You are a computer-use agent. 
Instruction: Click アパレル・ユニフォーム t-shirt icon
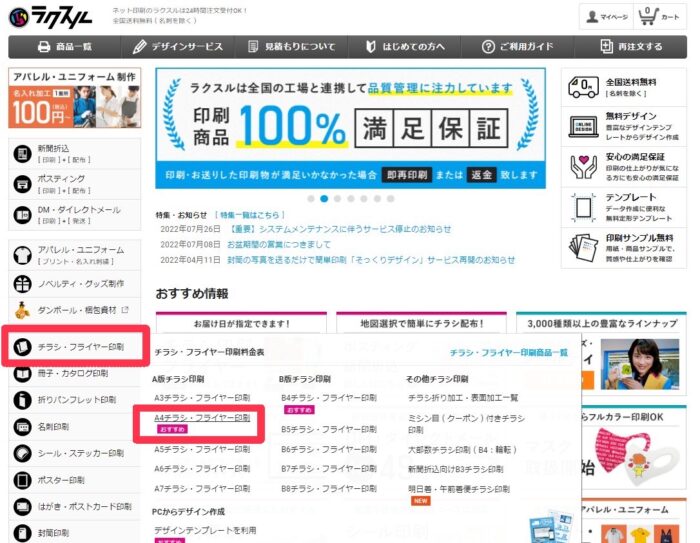pos(22,255)
